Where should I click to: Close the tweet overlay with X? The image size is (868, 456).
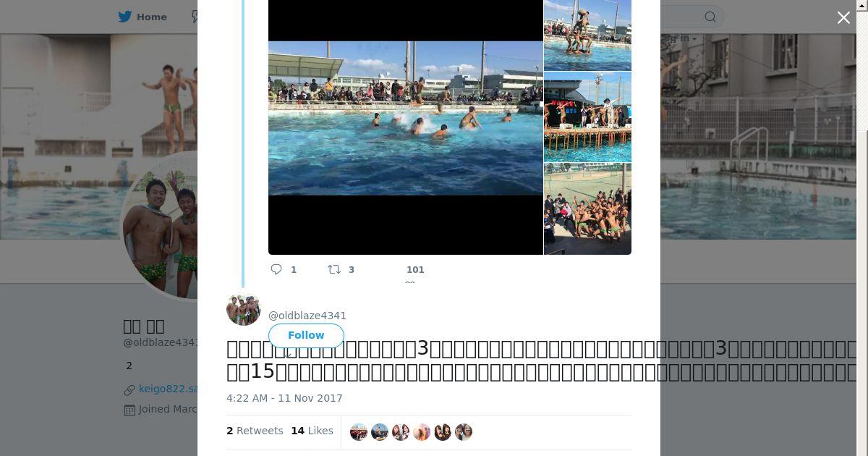(x=843, y=17)
